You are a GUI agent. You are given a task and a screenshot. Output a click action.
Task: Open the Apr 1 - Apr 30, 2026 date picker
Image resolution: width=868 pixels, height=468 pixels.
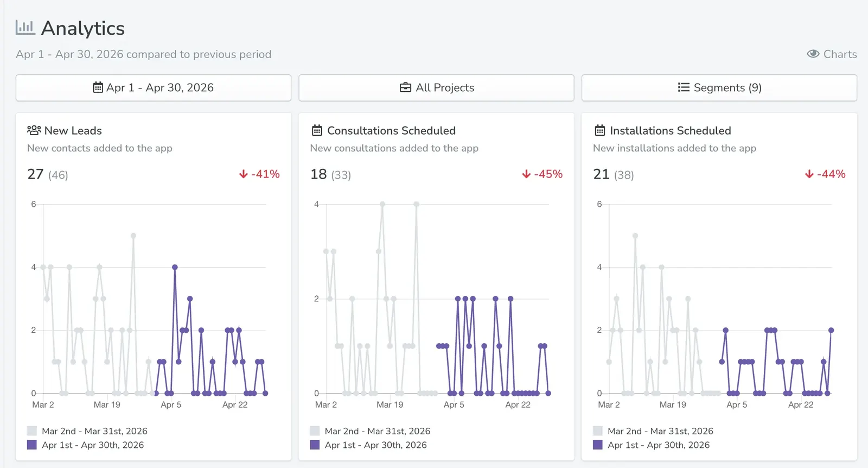(x=154, y=87)
